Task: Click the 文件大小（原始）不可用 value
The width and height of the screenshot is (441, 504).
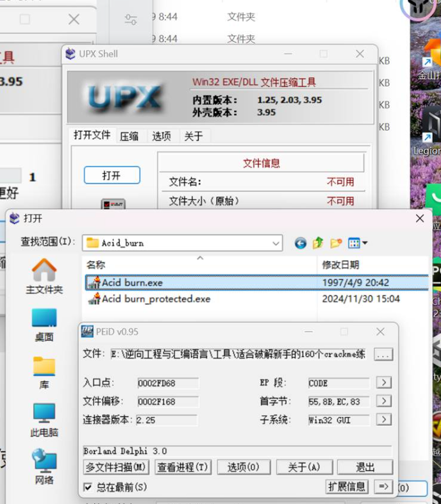Action: [340, 201]
